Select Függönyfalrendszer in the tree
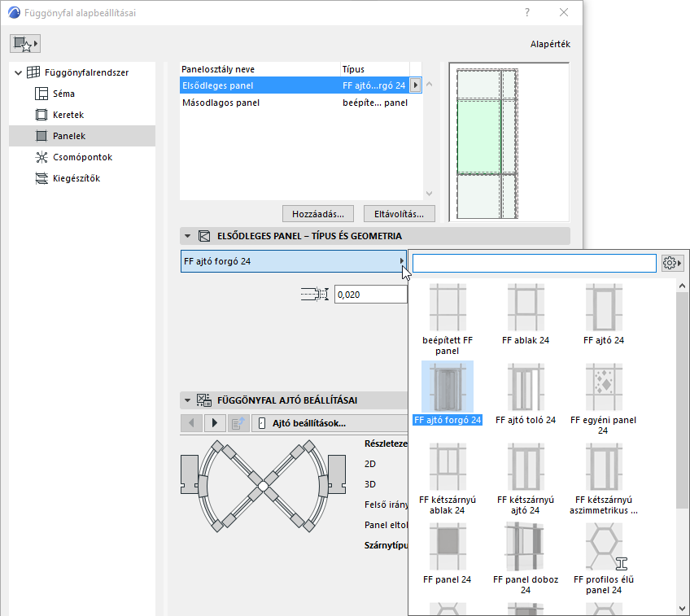This screenshot has width=690, height=616. click(x=86, y=72)
